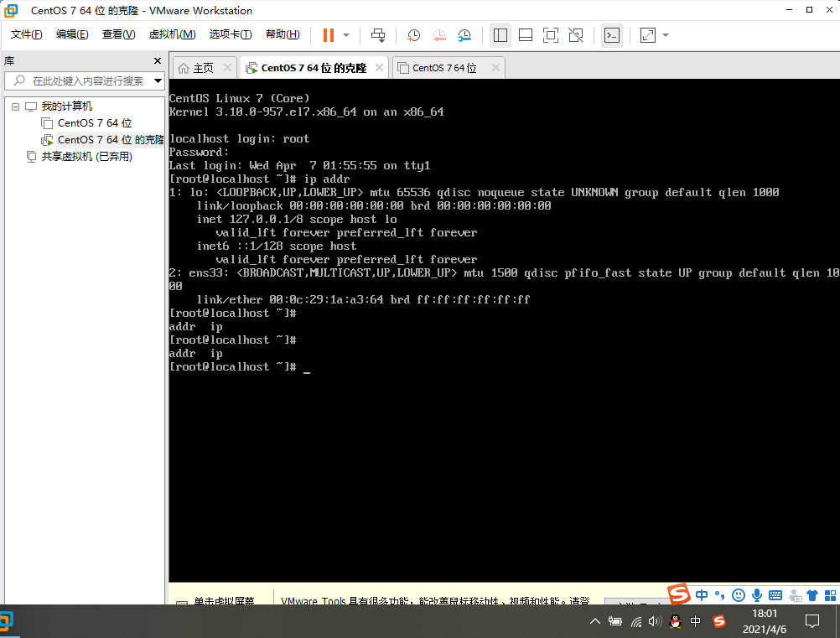The width and height of the screenshot is (840, 638).
Task: Send Ctrl+Alt+Del to the VM
Action: [378, 35]
